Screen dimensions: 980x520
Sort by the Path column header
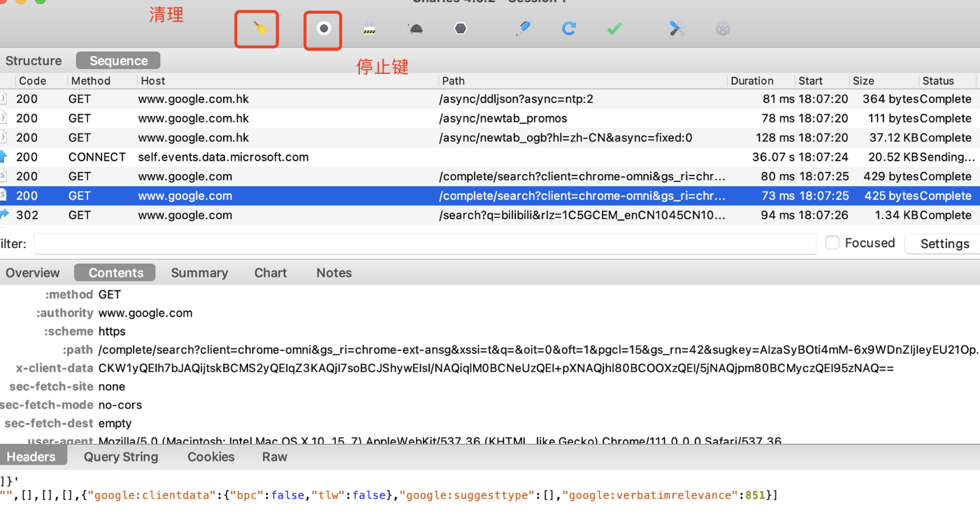coord(454,81)
